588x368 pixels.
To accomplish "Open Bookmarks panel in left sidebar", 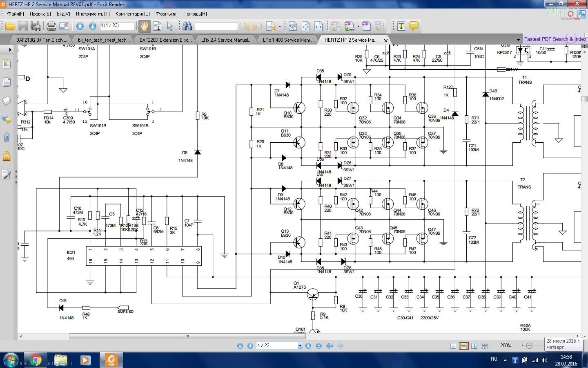I will click(x=7, y=63).
